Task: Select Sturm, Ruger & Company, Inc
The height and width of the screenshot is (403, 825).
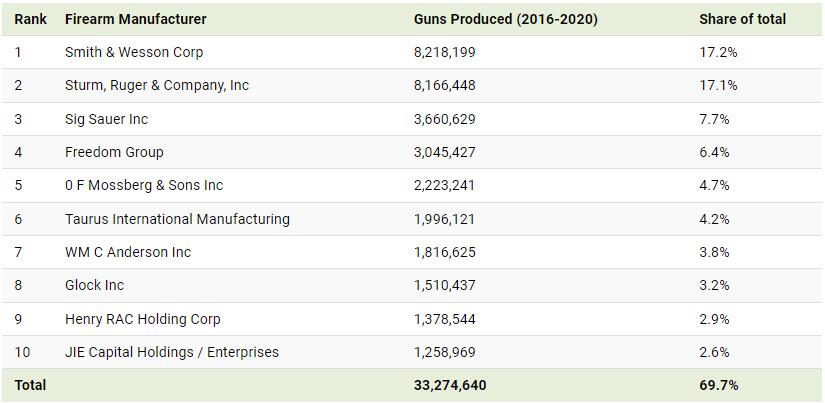Action: pos(156,85)
